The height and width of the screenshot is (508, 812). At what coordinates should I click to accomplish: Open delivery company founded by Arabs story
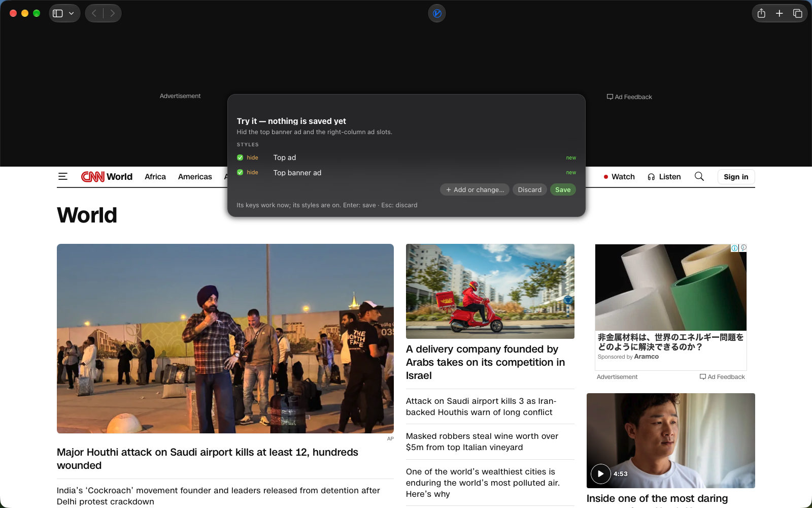point(486,362)
